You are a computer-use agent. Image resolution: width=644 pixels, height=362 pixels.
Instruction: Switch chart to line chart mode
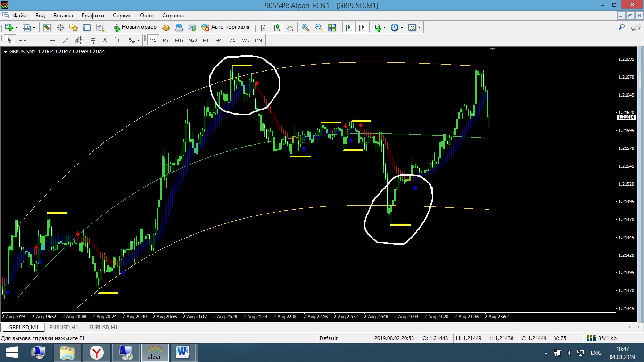coord(290,27)
